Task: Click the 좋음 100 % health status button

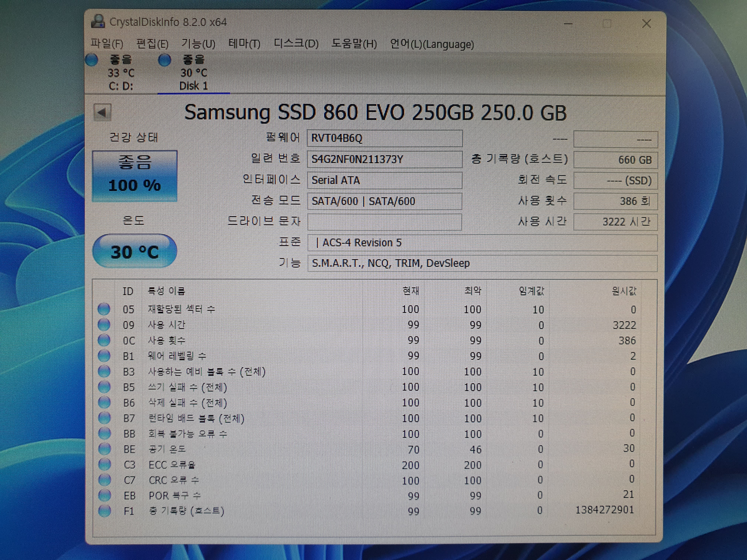Action: click(134, 176)
